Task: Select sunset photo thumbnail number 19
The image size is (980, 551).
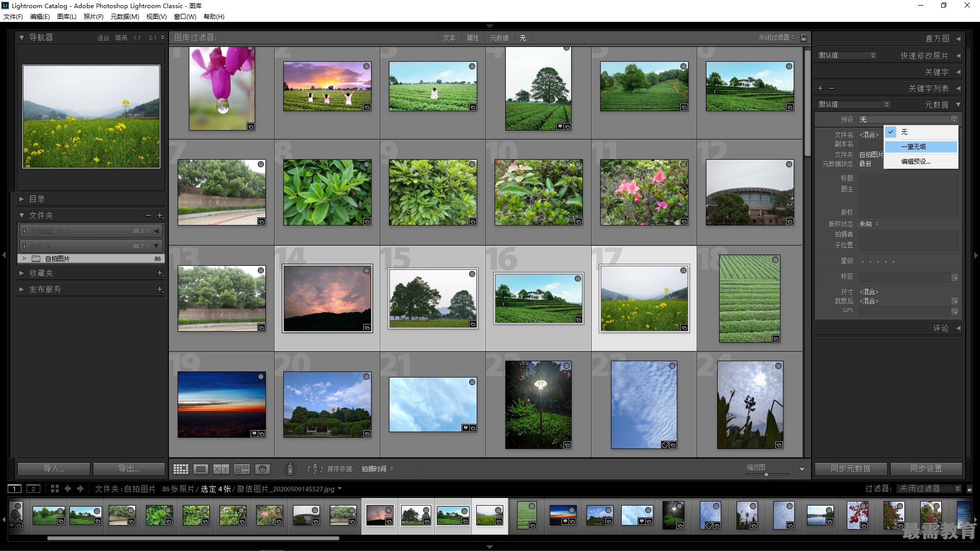Action: 222,405
